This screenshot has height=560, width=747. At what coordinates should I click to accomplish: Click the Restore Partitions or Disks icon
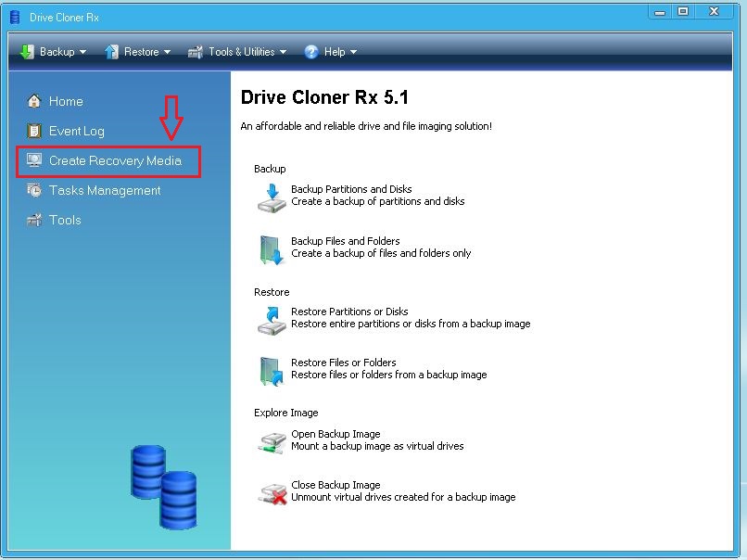click(272, 320)
